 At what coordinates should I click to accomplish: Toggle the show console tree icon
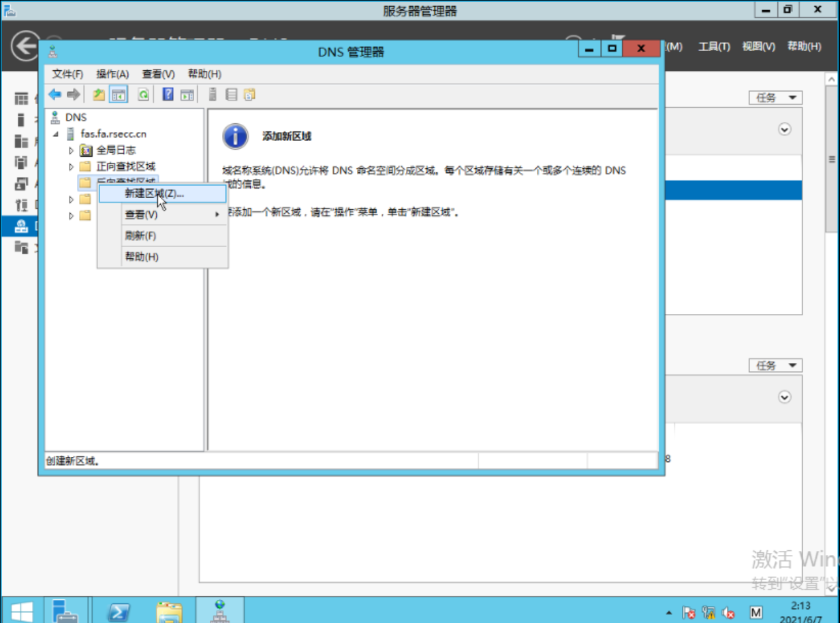pyautogui.click(x=117, y=94)
